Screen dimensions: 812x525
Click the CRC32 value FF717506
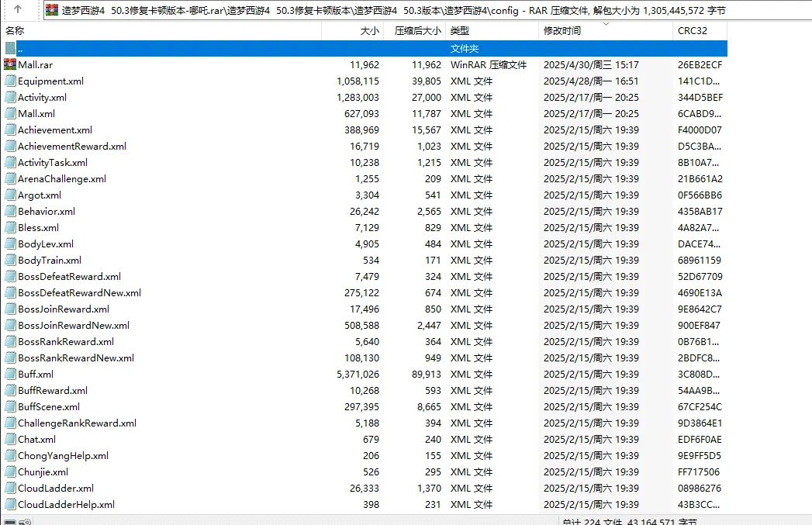pos(699,471)
